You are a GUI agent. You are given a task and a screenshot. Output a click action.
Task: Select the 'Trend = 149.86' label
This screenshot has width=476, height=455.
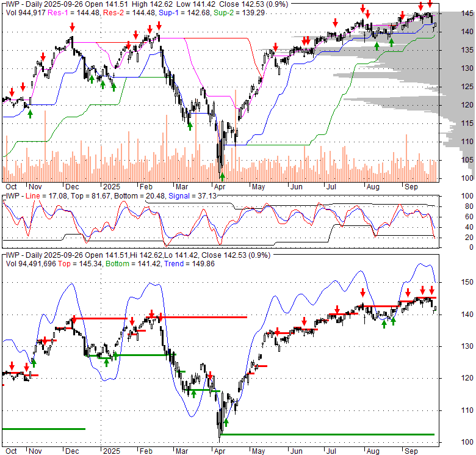click(x=189, y=264)
